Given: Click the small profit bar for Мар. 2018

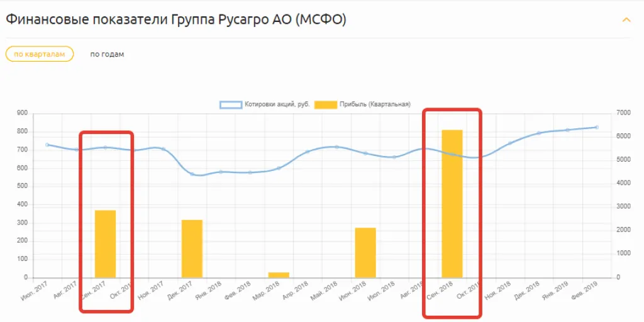Looking at the screenshot, I should click(x=279, y=274).
